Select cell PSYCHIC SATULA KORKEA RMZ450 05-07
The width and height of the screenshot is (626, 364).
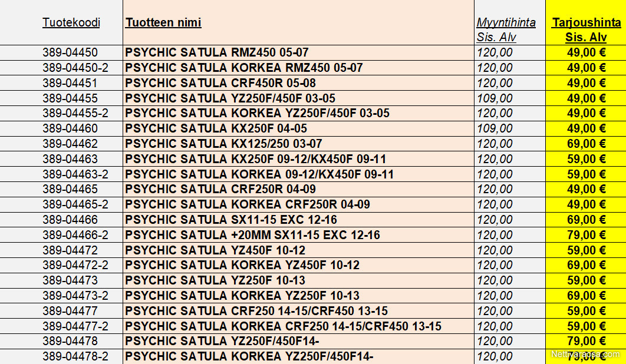(244, 68)
